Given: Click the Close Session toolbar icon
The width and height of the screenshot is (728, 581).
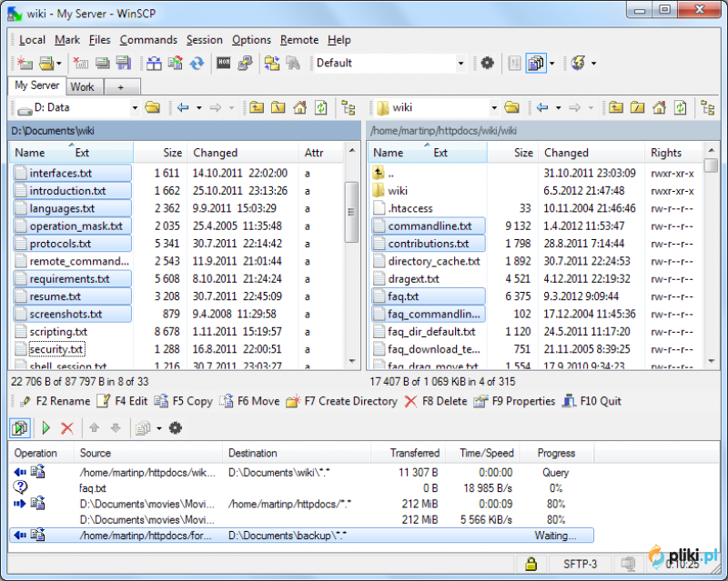Looking at the screenshot, I should (x=81, y=63).
